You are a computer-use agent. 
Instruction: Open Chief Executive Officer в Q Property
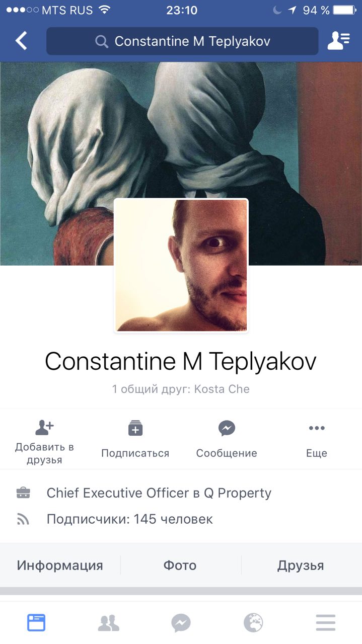(x=159, y=493)
